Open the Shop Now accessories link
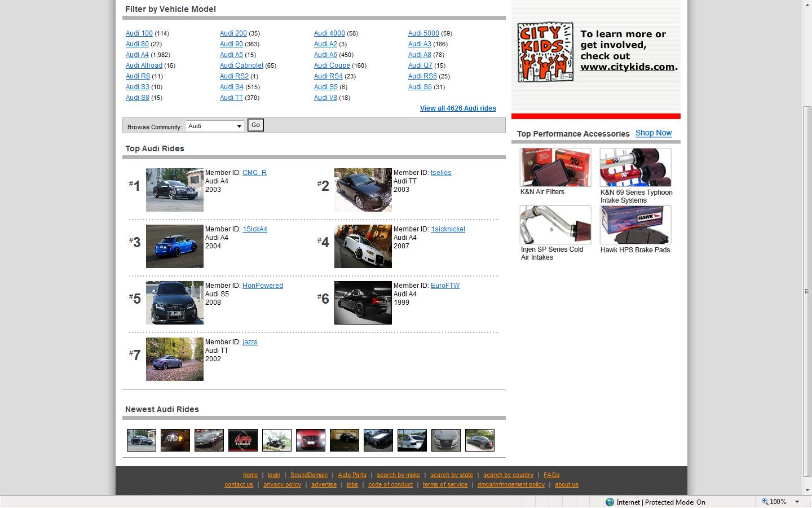The width and height of the screenshot is (812, 508). click(x=653, y=133)
